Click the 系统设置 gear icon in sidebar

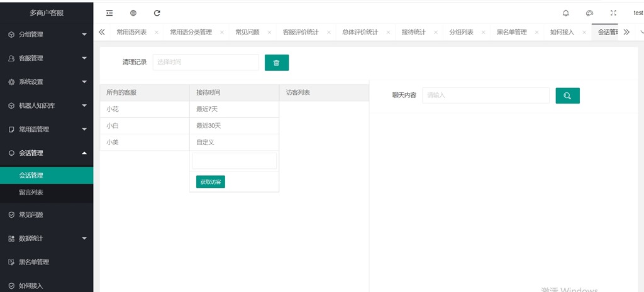[x=11, y=82]
